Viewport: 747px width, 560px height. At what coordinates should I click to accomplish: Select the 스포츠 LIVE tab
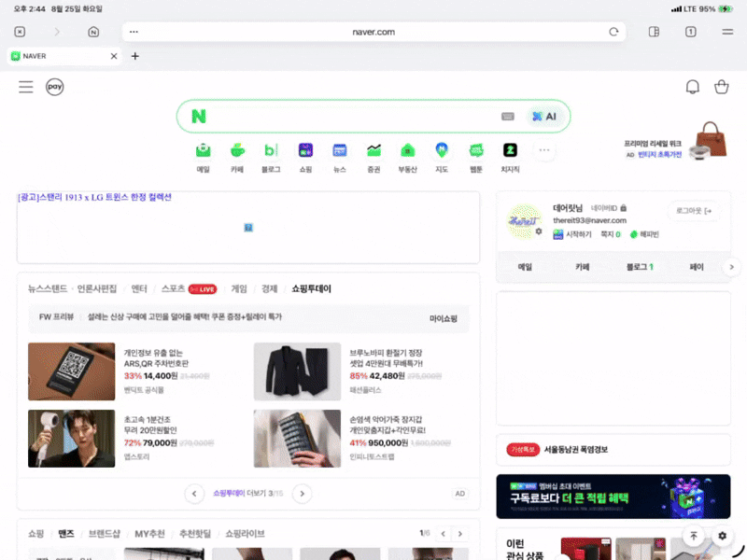(x=190, y=289)
